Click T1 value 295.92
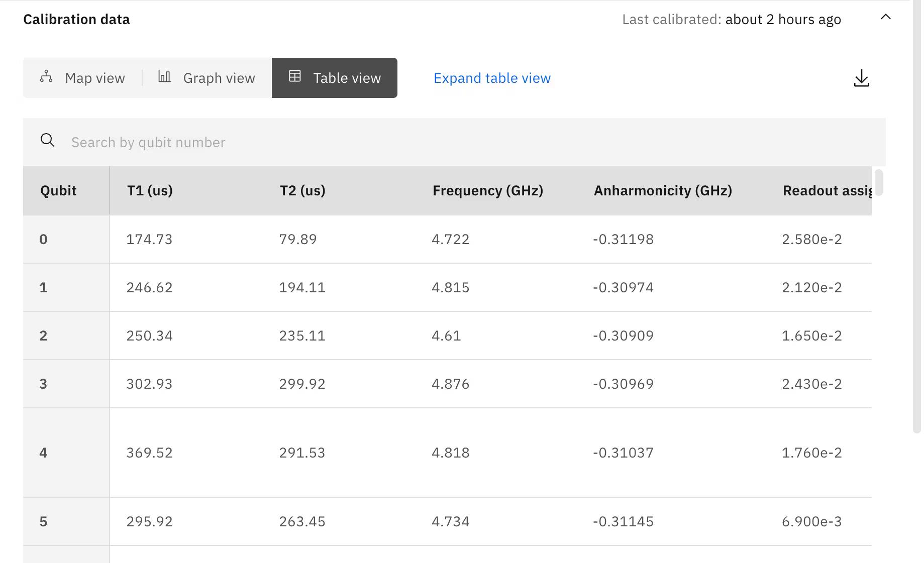Image resolution: width=924 pixels, height=563 pixels. pos(149,522)
